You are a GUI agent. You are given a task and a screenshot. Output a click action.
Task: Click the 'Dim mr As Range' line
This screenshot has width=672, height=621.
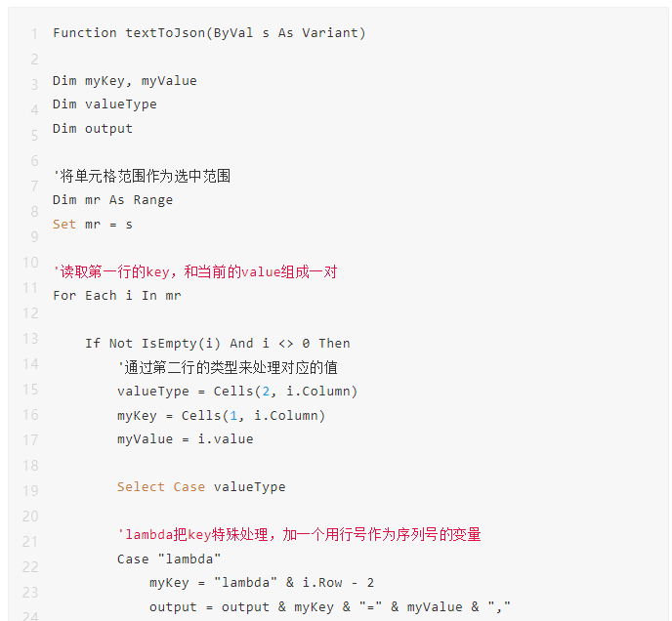coord(112,200)
